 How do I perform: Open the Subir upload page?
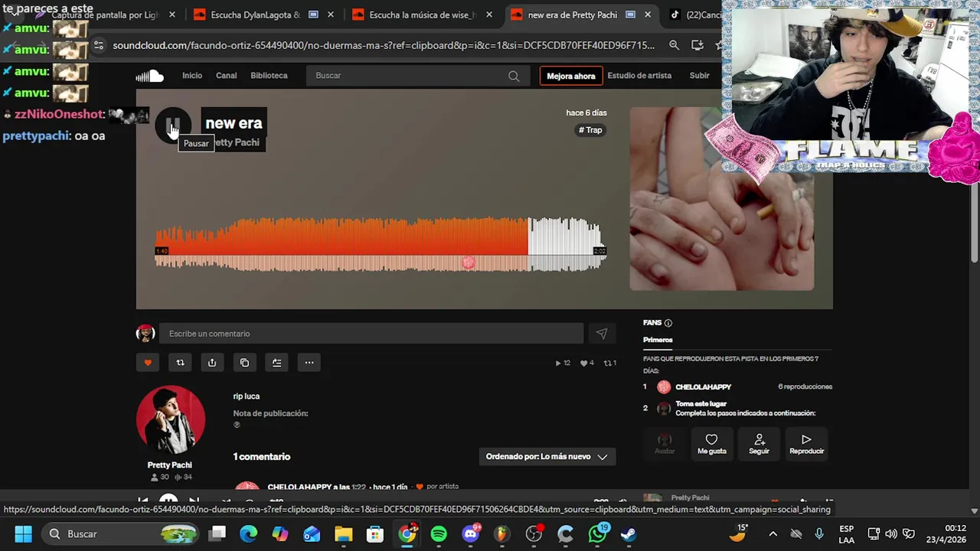tap(699, 76)
